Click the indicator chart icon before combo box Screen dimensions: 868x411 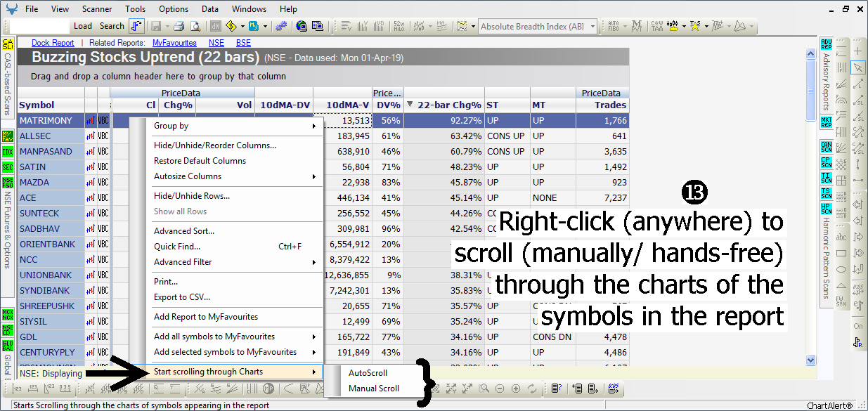pos(462,26)
